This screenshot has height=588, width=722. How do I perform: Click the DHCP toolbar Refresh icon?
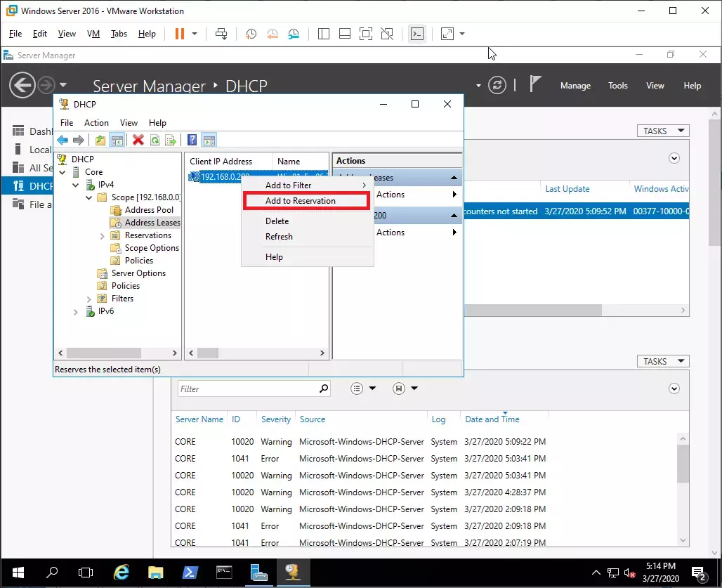point(155,140)
